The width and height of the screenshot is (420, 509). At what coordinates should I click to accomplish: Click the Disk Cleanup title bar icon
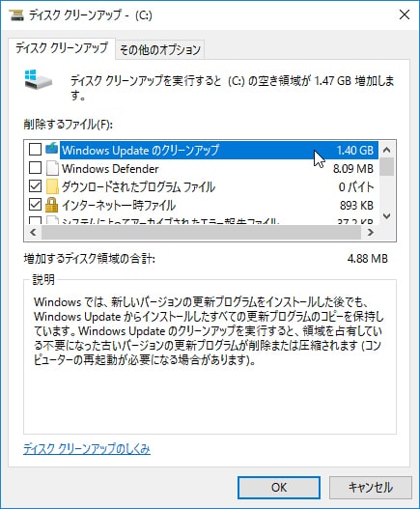tap(16, 14)
